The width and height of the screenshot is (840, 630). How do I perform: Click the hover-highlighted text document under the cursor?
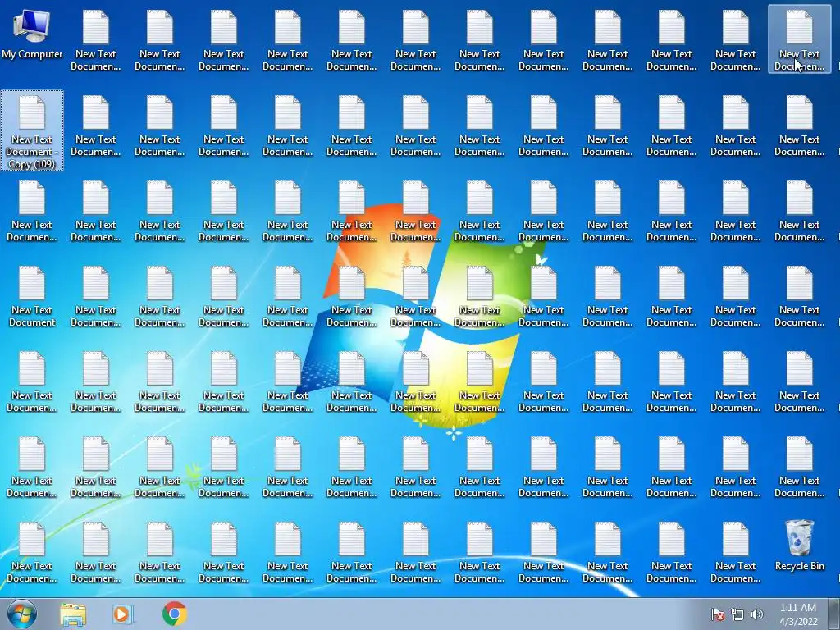(799, 39)
